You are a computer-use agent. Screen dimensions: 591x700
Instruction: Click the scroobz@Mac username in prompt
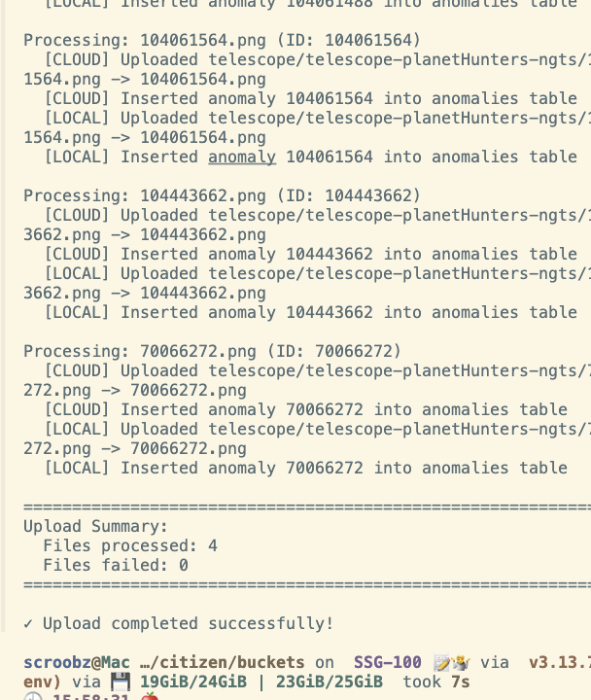point(77,662)
